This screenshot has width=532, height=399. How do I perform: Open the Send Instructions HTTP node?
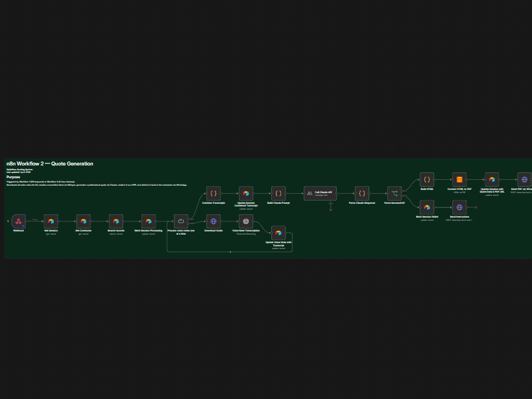(x=460, y=207)
